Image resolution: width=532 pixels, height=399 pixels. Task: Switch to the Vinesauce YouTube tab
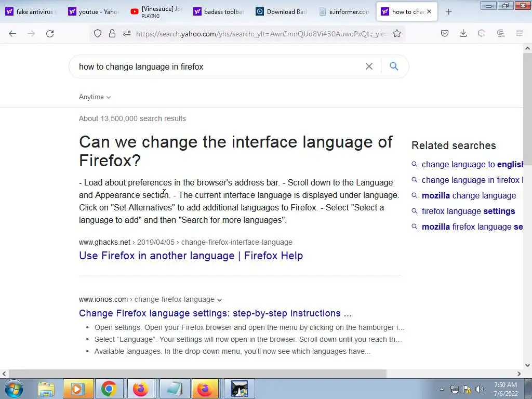click(156, 12)
